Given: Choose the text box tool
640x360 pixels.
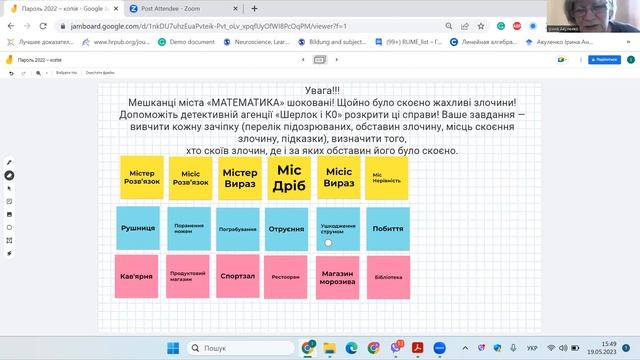Looking at the screenshot, I should [9, 241].
